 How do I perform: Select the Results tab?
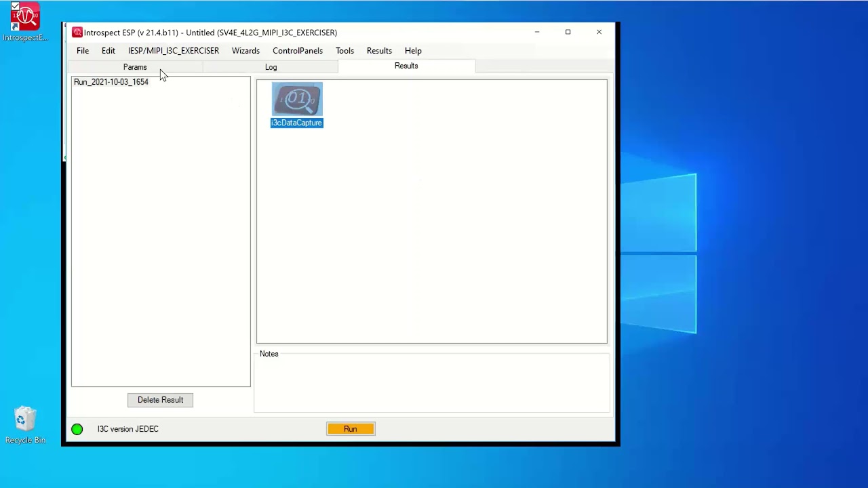406,66
